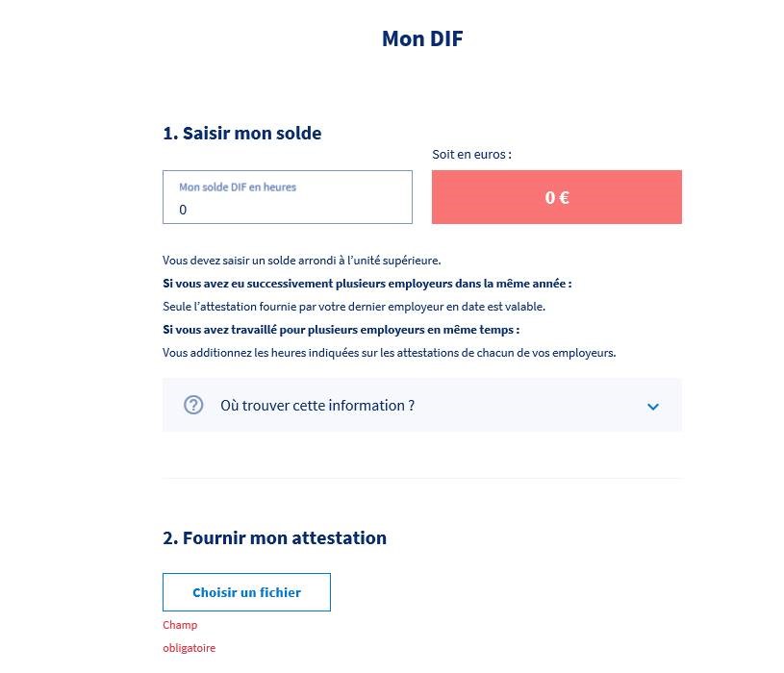Click the bold "plusieurs employeurs dans la même année" line
Image resolution: width=784 pixels, height=673 pixels.
point(367,284)
